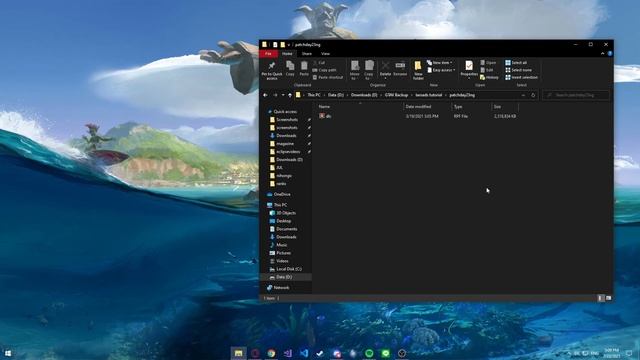The image size is (640, 360).
Task: Expand address bar history dropdown
Action: pos(523,95)
